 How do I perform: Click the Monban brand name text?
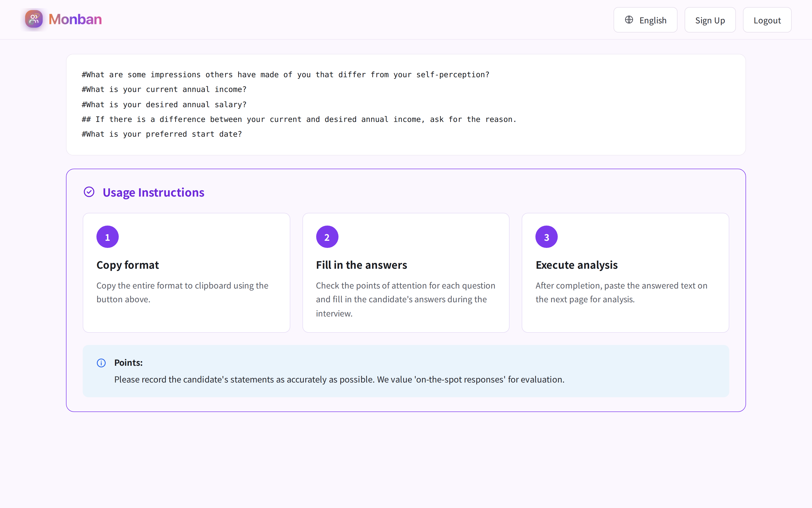[x=75, y=20]
